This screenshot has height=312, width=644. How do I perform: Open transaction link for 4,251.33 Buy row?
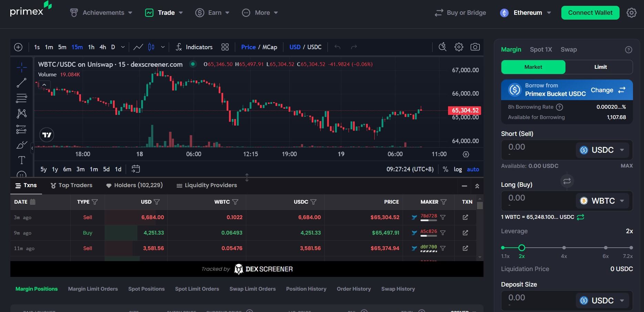465,233
